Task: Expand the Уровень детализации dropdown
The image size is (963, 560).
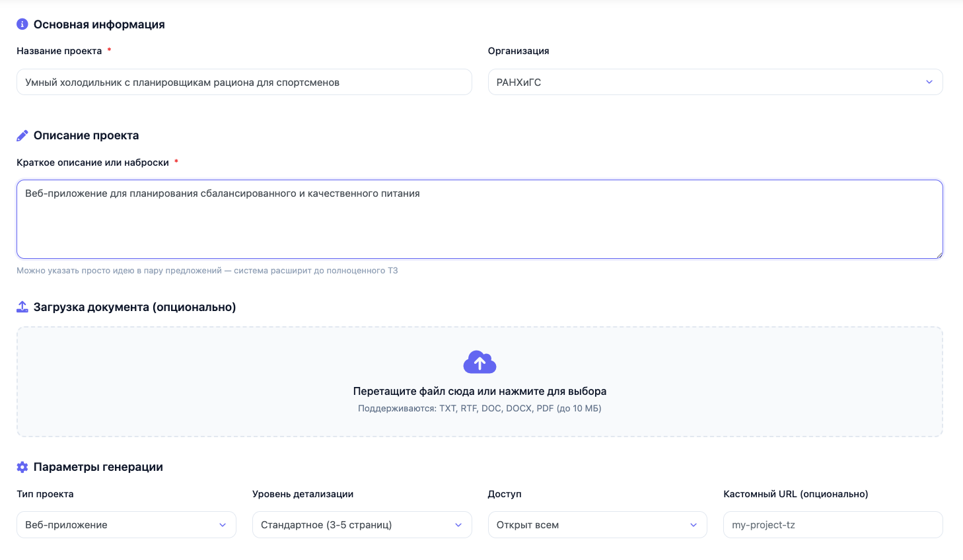Action: click(x=362, y=525)
